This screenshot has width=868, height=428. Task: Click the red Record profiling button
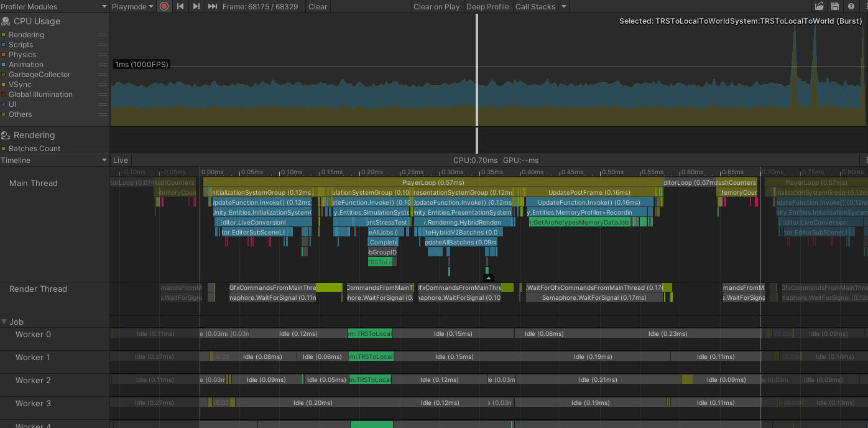164,6
